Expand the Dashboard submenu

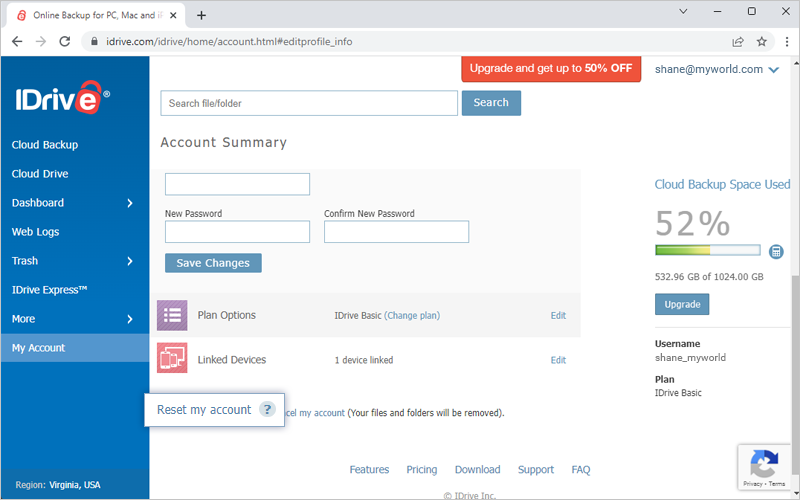point(130,203)
